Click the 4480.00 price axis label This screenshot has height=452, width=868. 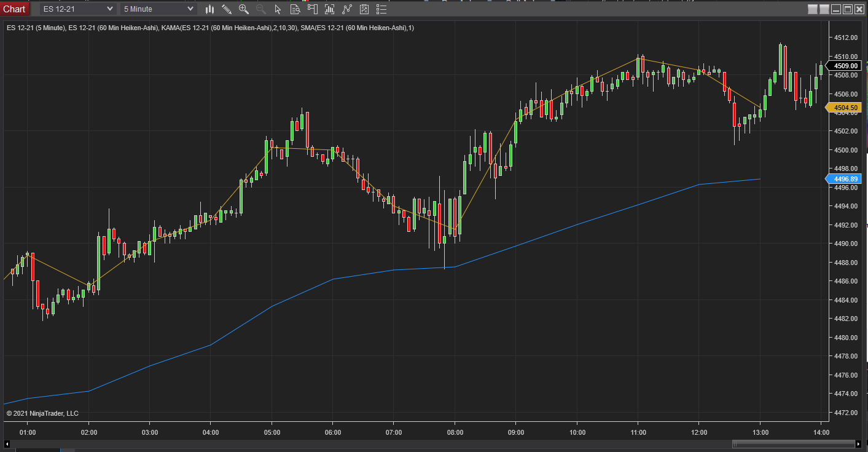tap(845, 338)
